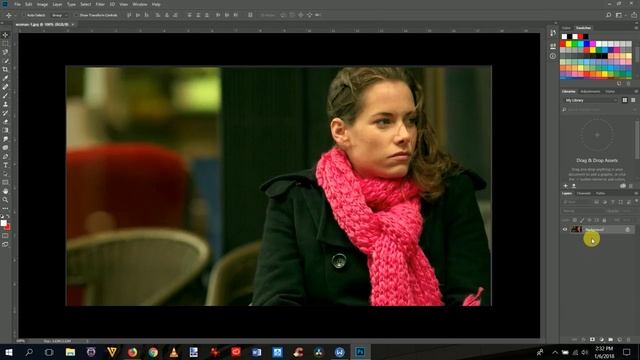This screenshot has height=360, width=640.
Task: Switch to the Paths tab
Action: [x=600, y=193]
